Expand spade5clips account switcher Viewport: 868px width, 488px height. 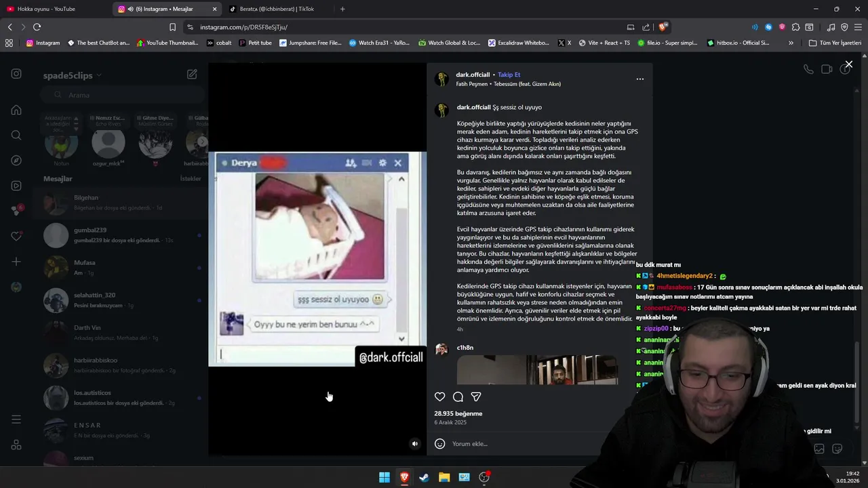[x=72, y=75]
